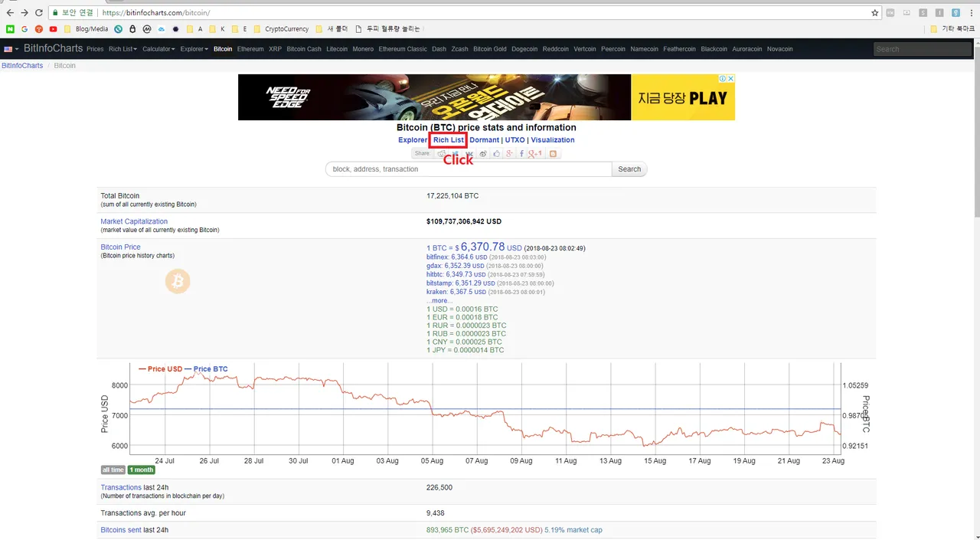
Task: Reload the page with the refresh icon
Action: point(39,13)
